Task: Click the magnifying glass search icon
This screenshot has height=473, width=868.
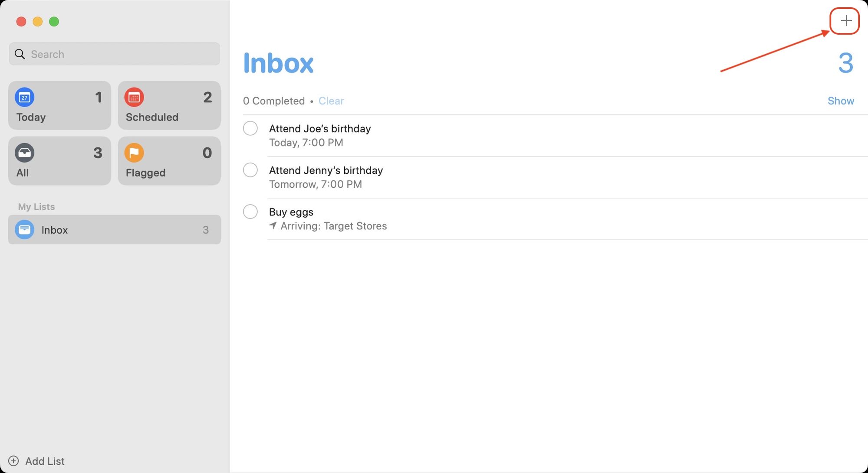Action: click(x=20, y=54)
